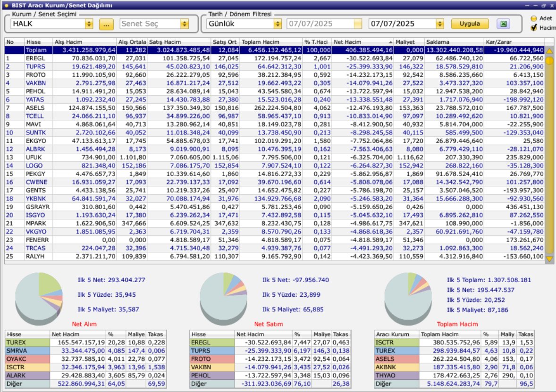Click the start date field 07/07/2025
Screen dimensions: 556x392
point(320,24)
